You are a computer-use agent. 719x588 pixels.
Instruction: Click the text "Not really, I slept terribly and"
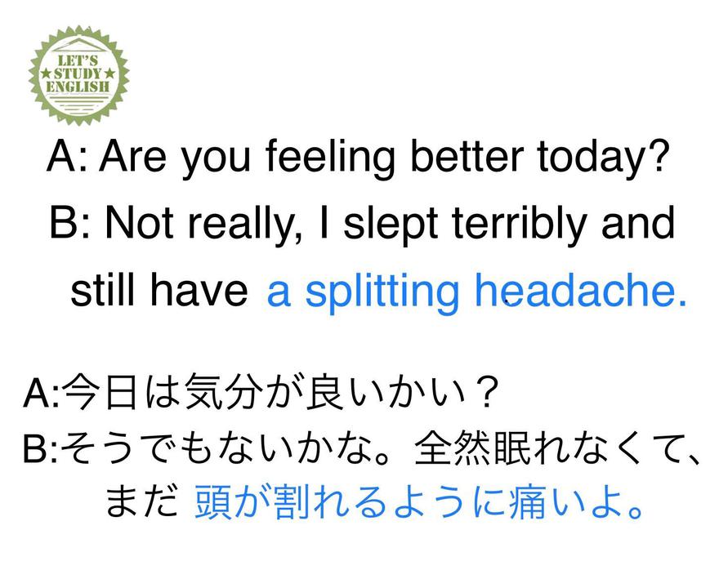391,225
